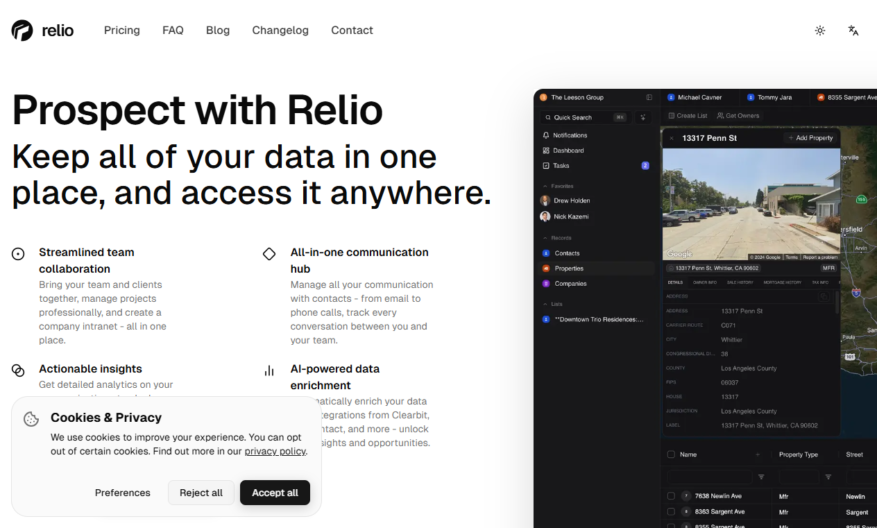Screen dimensions: 877x528
Task: Click Nick Kazemi's avatar in Favorites
Action: 545,216
